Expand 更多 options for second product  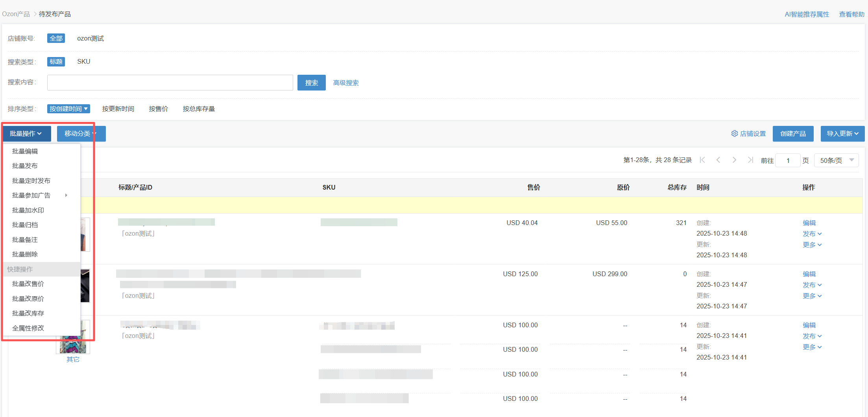(812, 296)
